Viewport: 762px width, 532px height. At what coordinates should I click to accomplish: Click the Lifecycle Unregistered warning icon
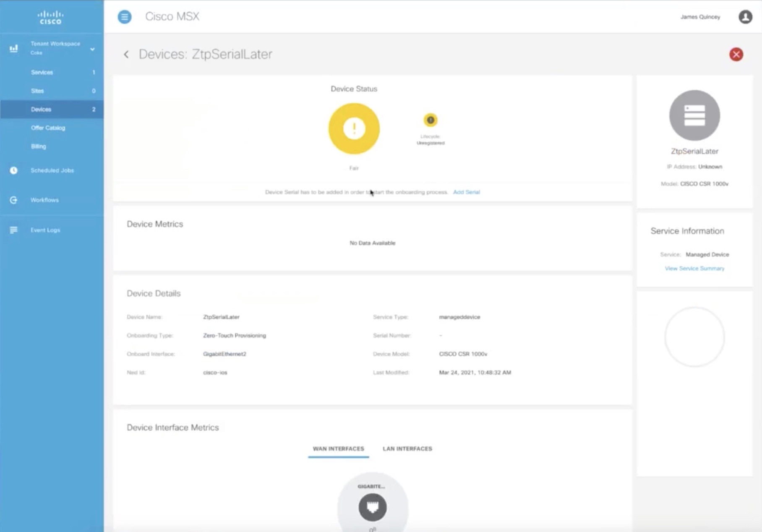pyautogui.click(x=429, y=120)
